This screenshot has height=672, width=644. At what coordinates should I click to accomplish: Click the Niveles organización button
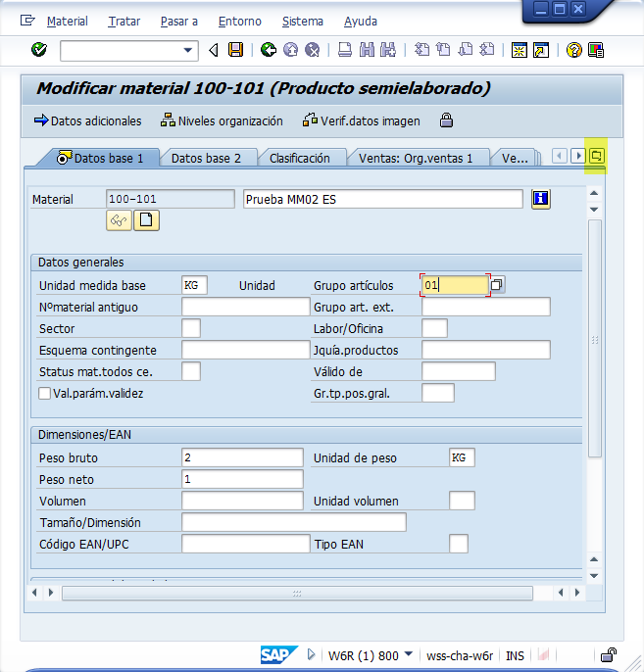pos(222,120)
